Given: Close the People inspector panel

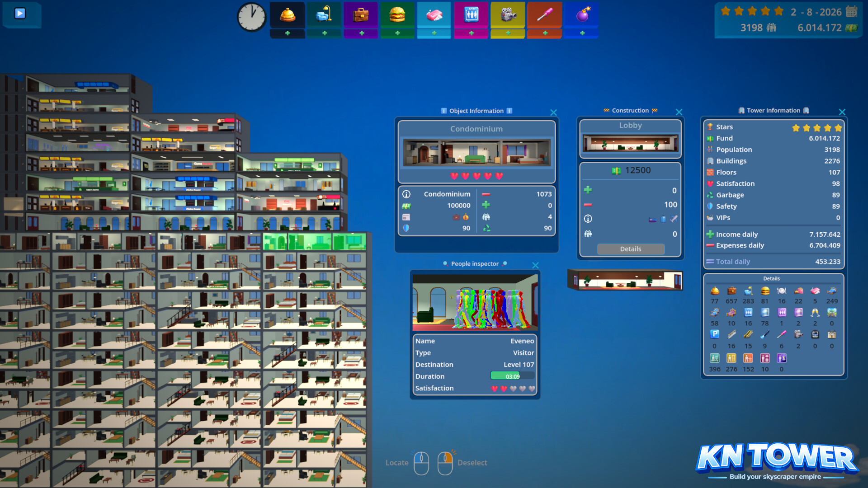Looking at the screenshot, I should tap(535, 265).
